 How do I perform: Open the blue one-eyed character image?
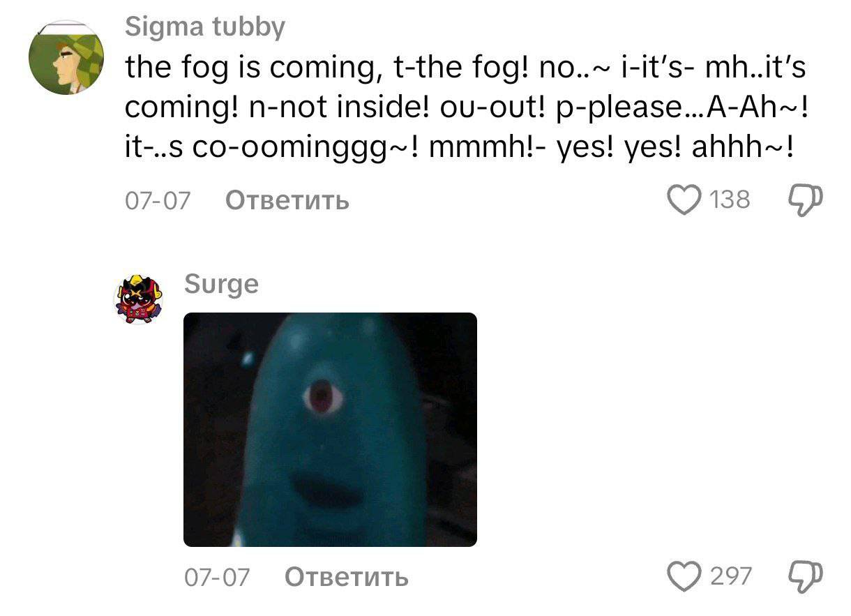(330, 430)
